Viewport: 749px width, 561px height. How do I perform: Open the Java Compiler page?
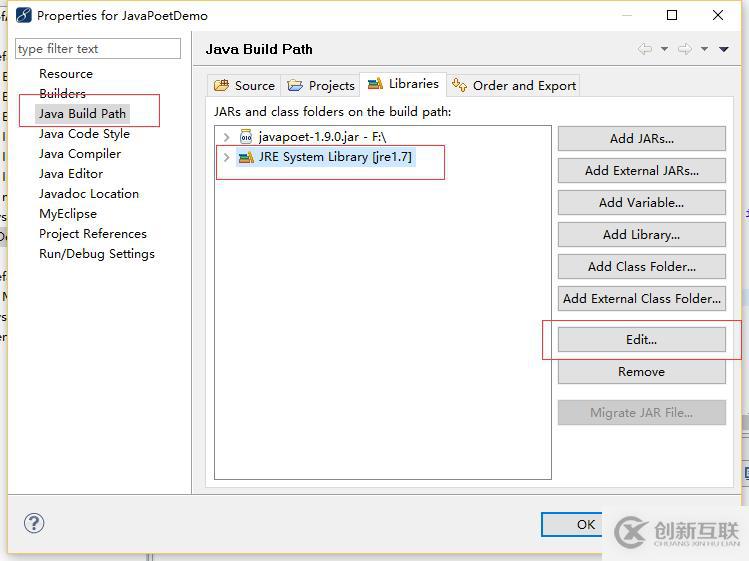(x=80, y=154)
